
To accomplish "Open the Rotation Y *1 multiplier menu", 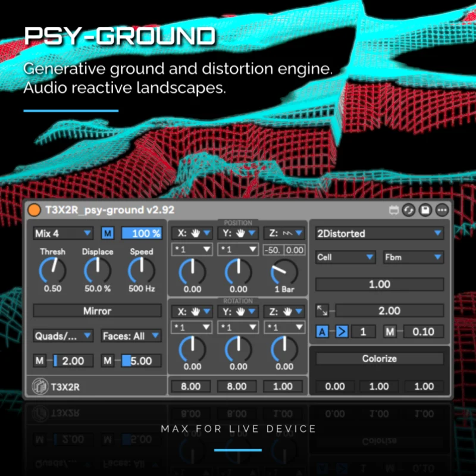I will [237, 327].
